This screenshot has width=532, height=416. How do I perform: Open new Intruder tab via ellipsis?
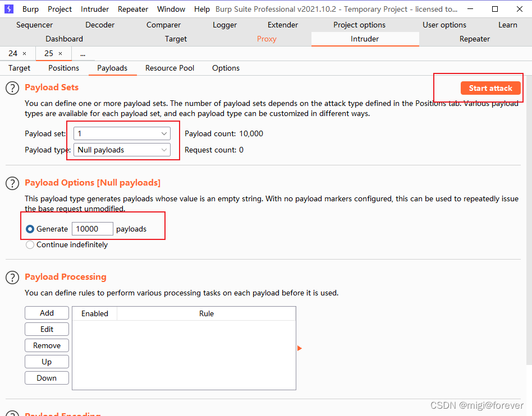coord(82,53)
